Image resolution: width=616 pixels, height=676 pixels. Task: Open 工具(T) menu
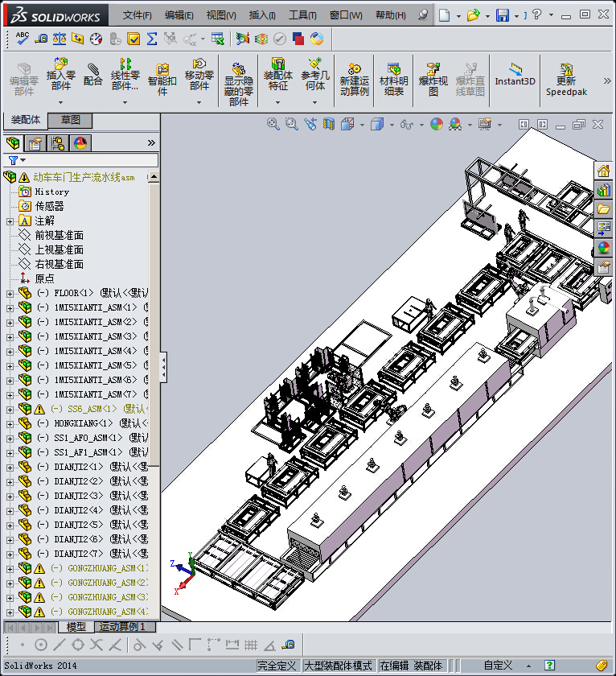coord(302,15)
